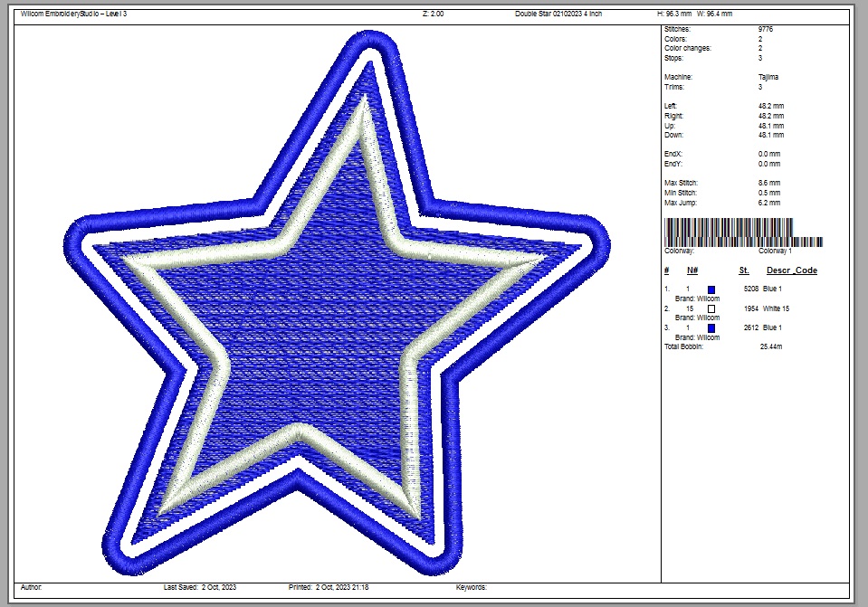
Task: Click the double star embroidery design preview
Action: [x=337, y=303]
